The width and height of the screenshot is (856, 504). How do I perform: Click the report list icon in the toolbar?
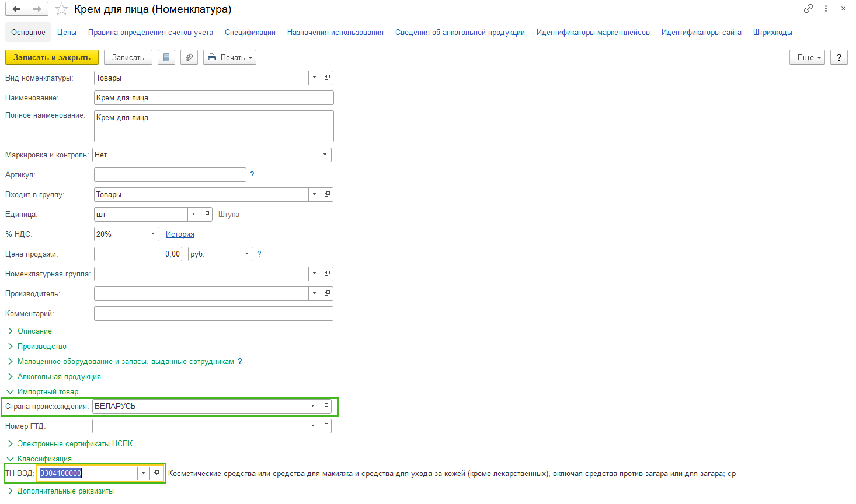point(166,57)
